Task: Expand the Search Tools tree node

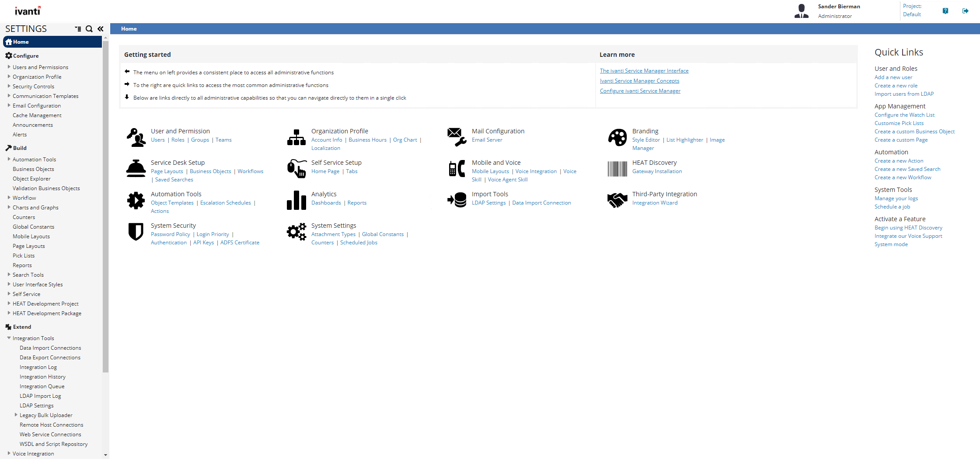Action: click(9, 275)
